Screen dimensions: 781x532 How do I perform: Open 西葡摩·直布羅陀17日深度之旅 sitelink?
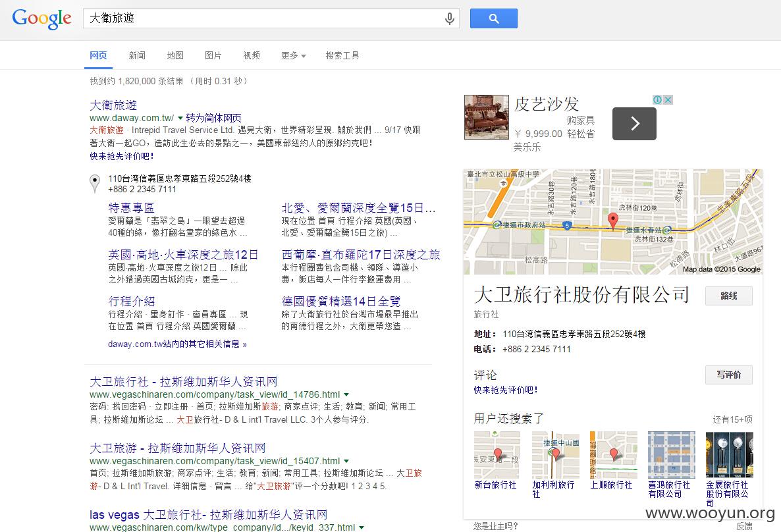(361, 255)
